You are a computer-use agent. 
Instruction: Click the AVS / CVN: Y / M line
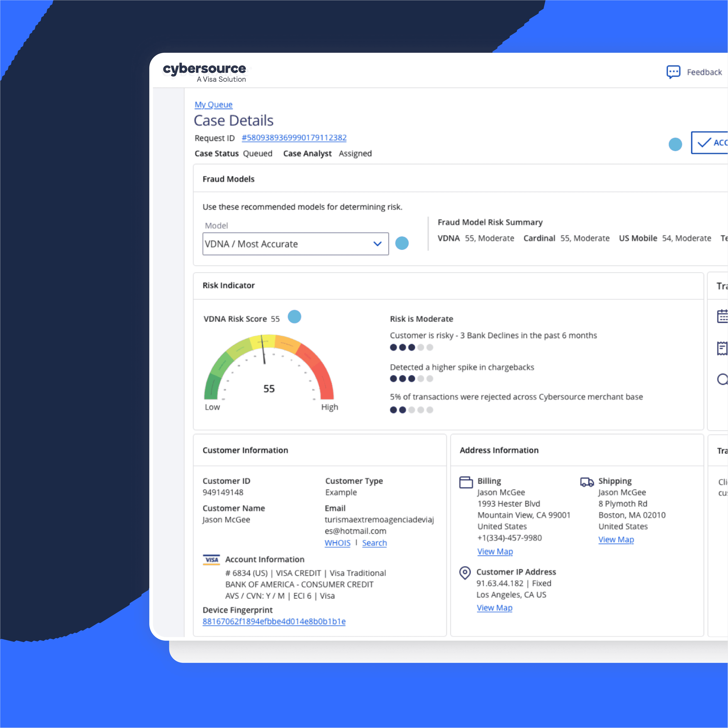tap(280, 596)
